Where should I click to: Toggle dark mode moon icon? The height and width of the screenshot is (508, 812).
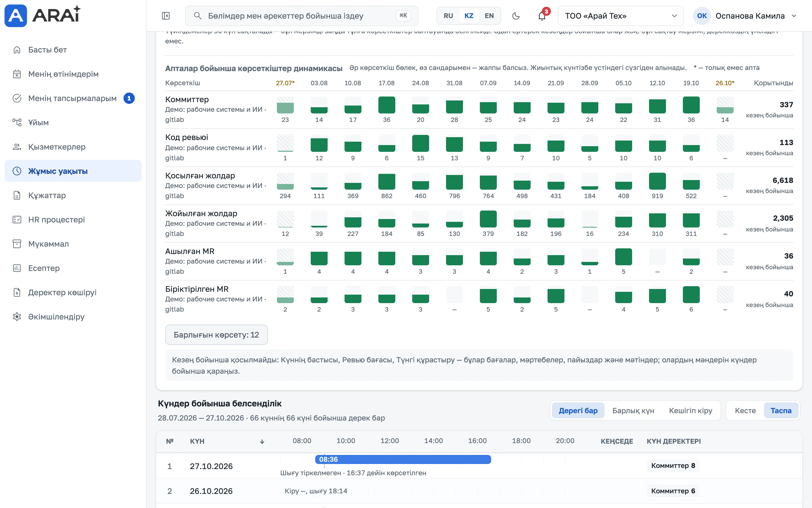(516, 16)
